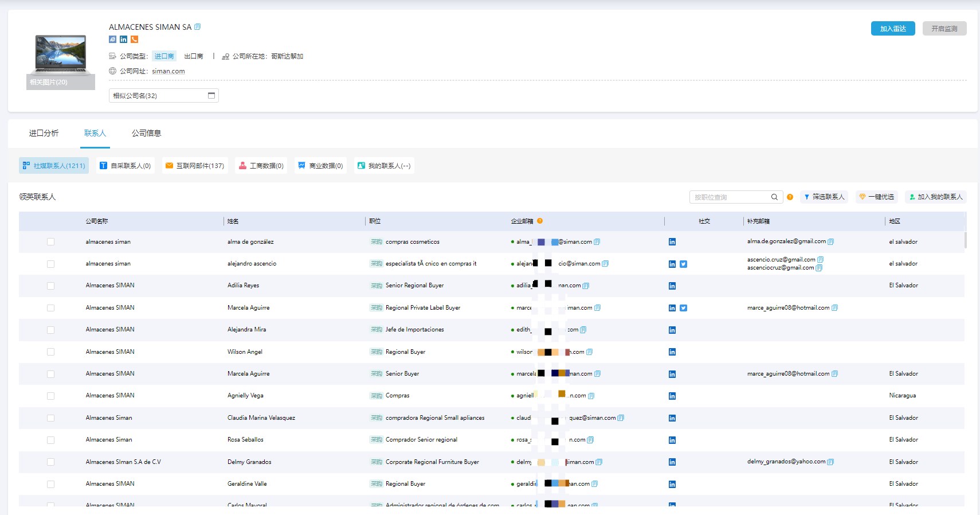
Task: Tick checkbox for Rosa Seballos row
Action: tap(50, 440)
